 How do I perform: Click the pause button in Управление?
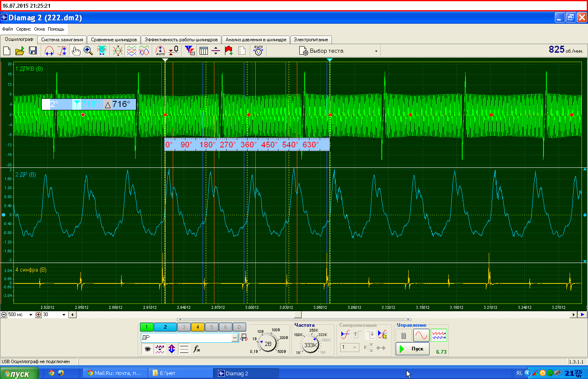(x=403, y=336)
